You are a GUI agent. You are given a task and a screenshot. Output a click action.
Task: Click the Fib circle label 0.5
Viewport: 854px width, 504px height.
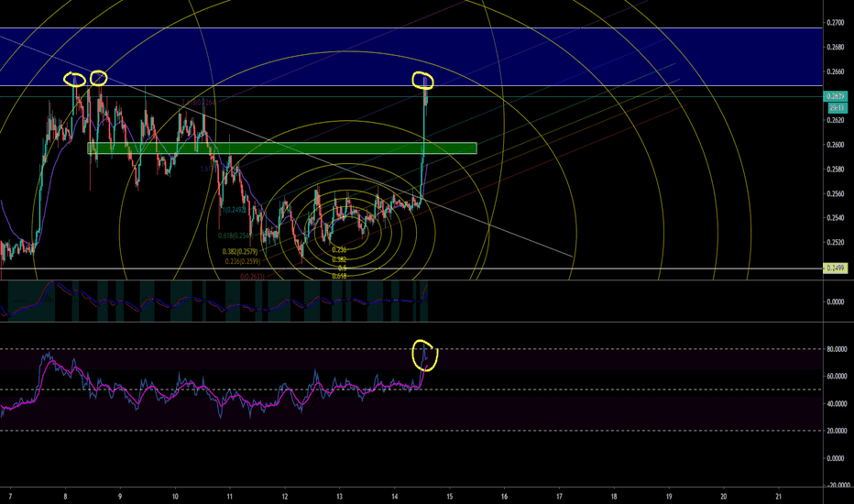(x=343, y=268)
